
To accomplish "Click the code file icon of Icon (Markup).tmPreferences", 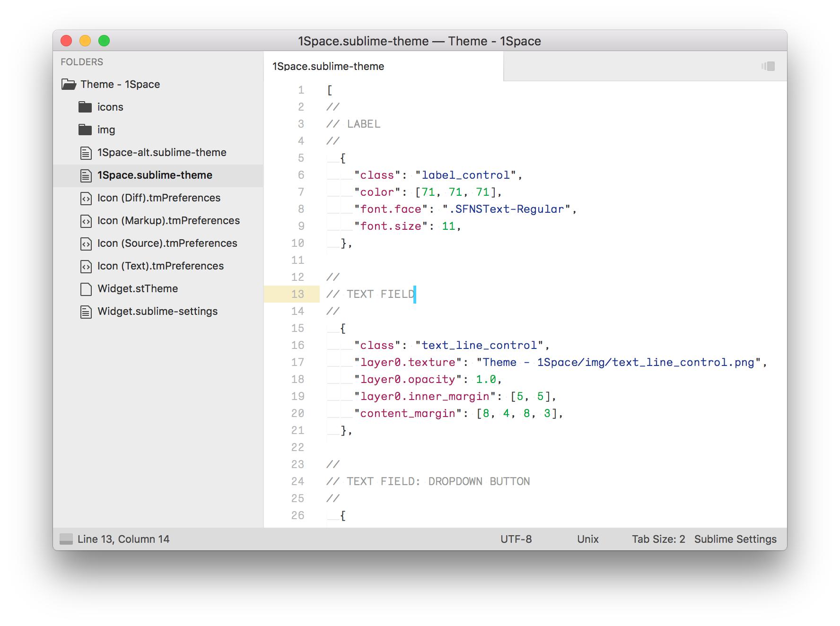I will (x=86, y=221).
